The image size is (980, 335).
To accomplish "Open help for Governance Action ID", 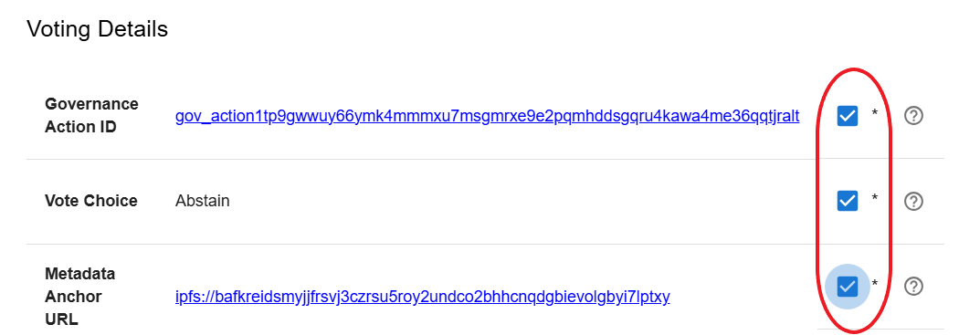I will pyautogui.click(x=913, y=116).
